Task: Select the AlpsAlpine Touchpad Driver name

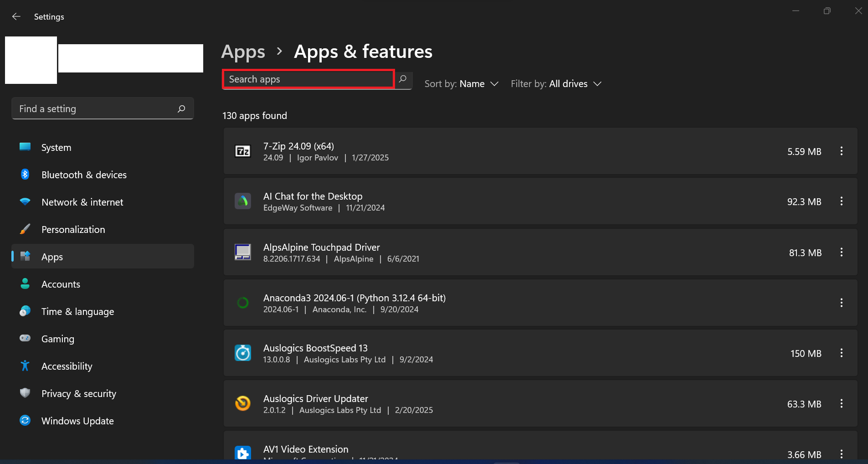Action: pyautogui.click(x=322, y=247)
